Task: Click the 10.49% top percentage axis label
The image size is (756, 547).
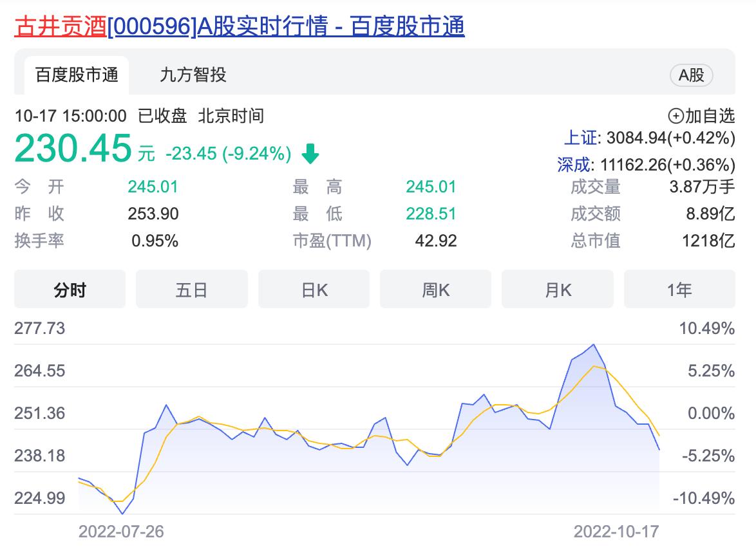Action: click(x=707, y=328)
